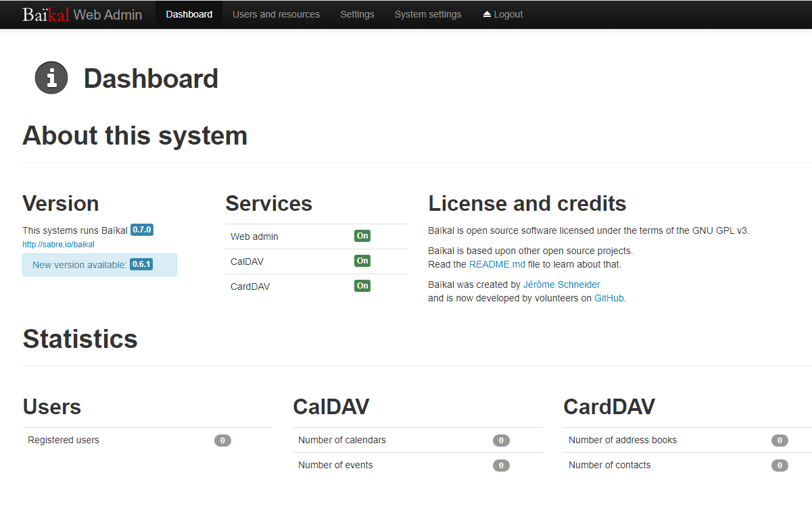
Task: Click the CardDAV On badge
Action: (362, 286)
